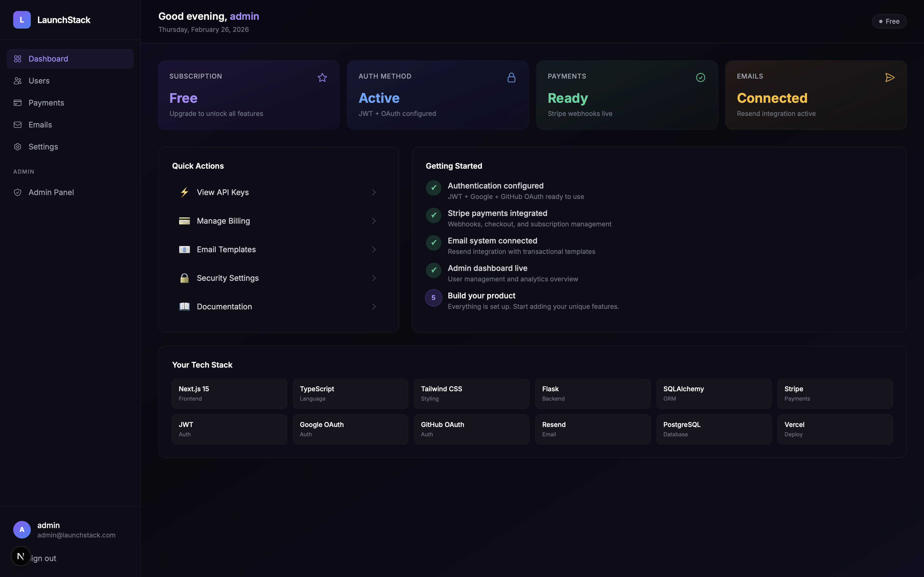
Task: Click the lightning bolt API Keys icon
Action: (x=185, y=192)
